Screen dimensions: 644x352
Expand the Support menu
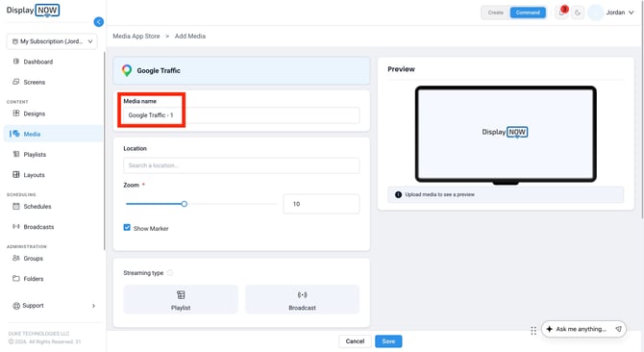point(53,306)
